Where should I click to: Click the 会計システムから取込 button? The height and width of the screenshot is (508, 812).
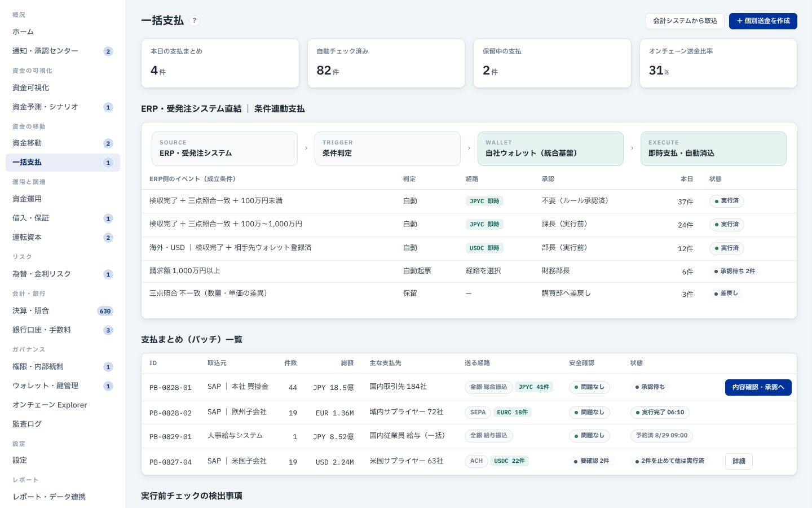pyautogui.click(x=685, y=21)
